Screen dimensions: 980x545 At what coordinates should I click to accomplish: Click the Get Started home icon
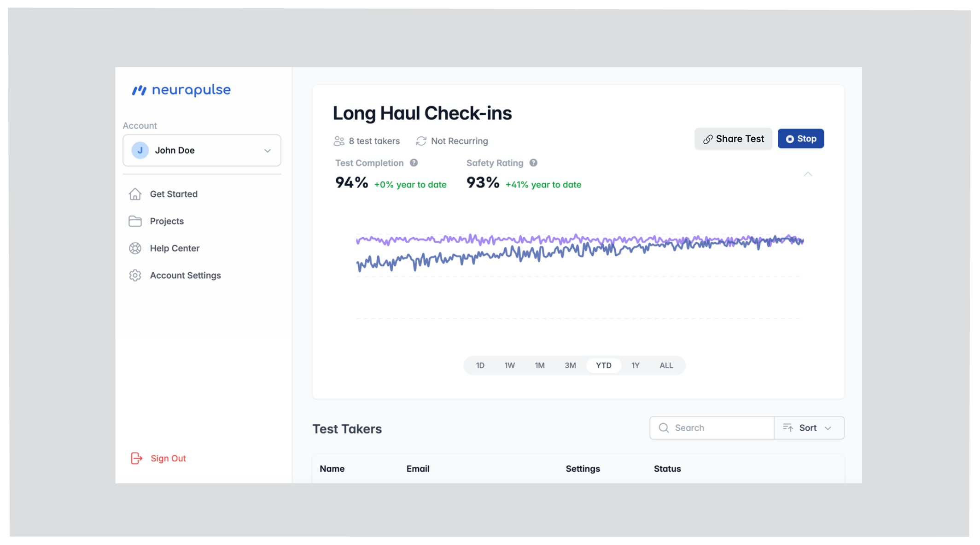coord(135,194)
